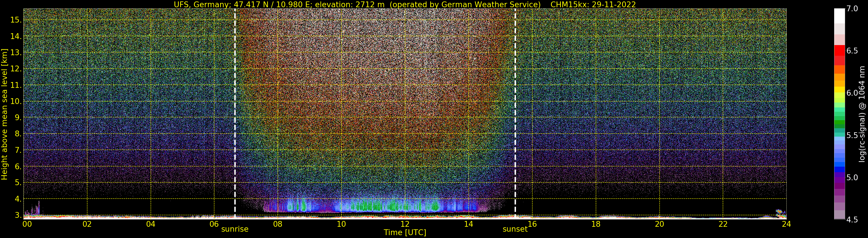Click the 15 km height tick label
Screen dimensions: 868x238
point(16,20)
